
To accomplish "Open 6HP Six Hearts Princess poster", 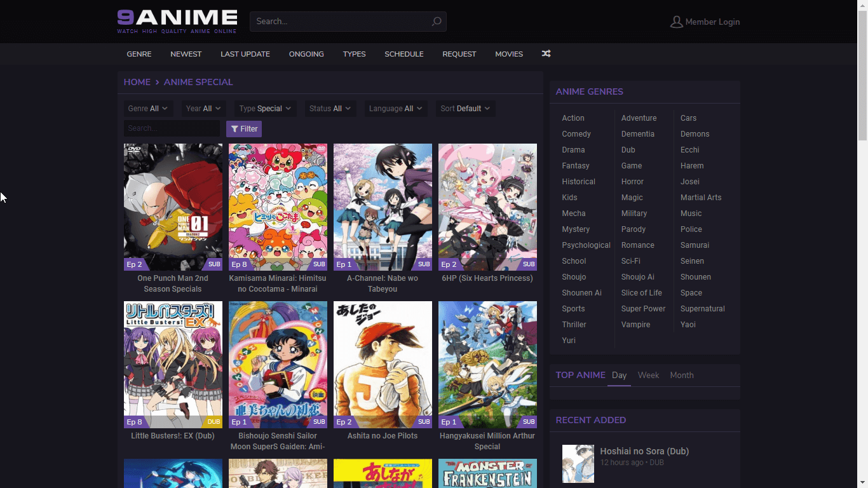I will (487, 207).
